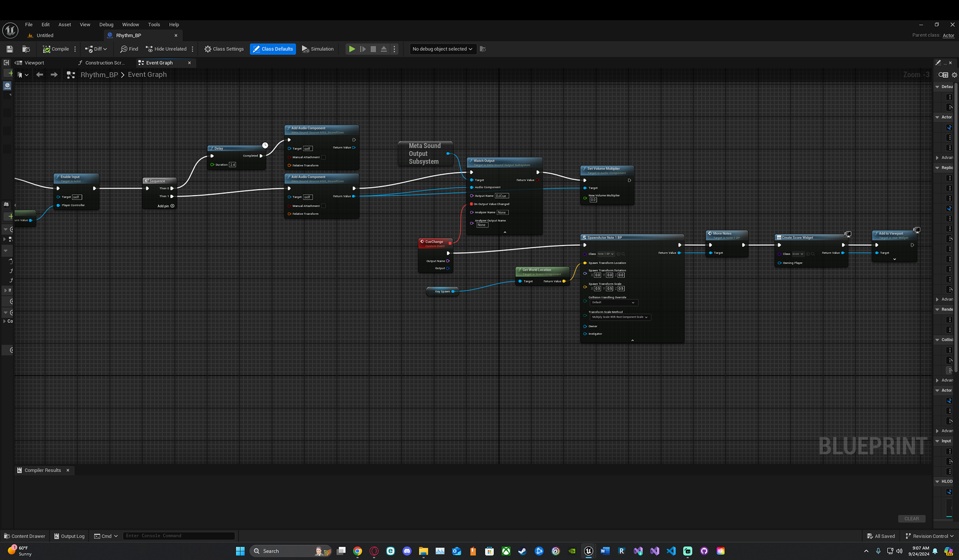Open Revision Control menu

(x=930, y=536)
